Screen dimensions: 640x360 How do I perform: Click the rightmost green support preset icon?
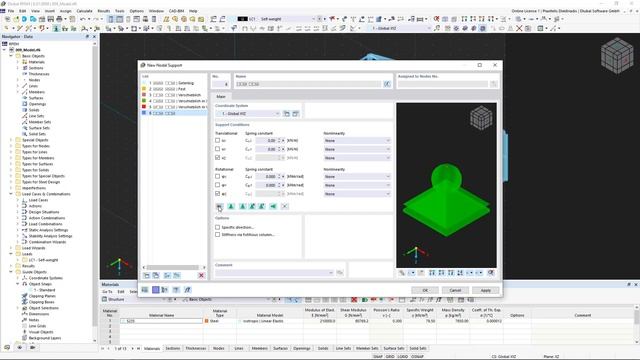tap(273, 206)
